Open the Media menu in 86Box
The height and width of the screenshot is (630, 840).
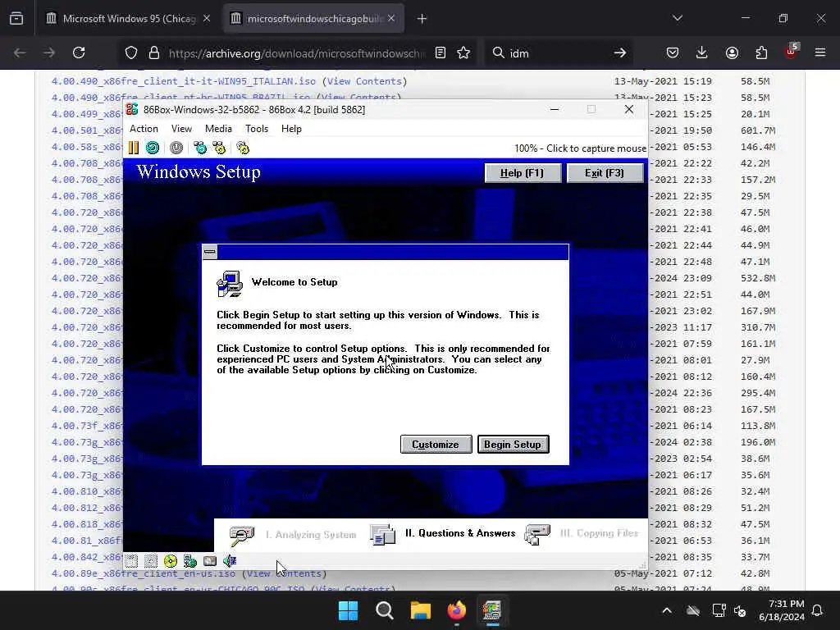click(218, 129)
